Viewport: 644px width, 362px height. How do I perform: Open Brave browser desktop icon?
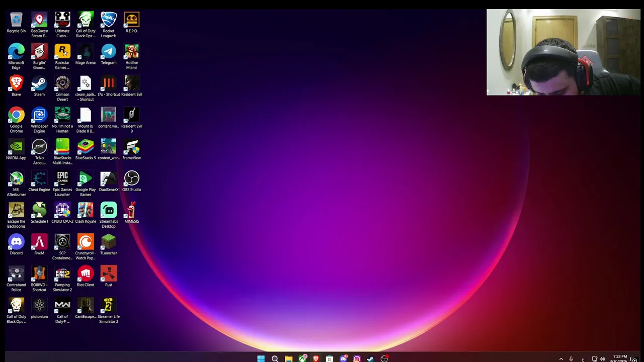[x=16, y=86]
